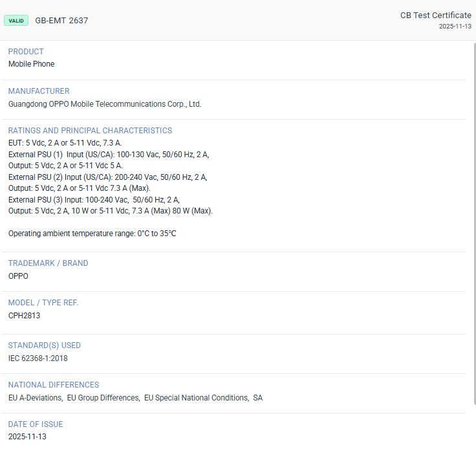
Task: Select the IEC 62368-1:2018 standard
Action: [x=38, y=358]
